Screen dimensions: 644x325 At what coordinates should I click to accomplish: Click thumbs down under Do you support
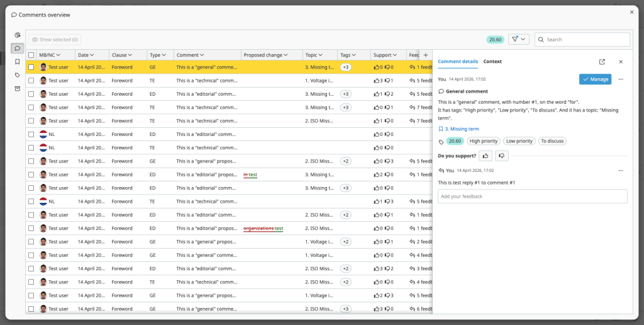[x=502, y=156]
